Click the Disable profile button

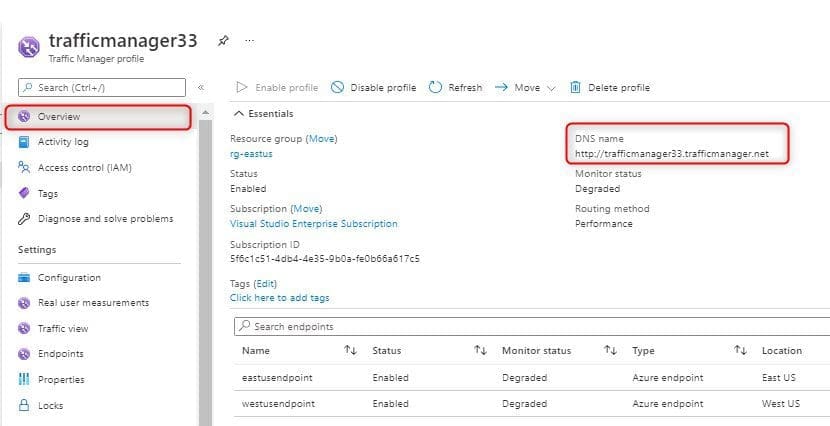(x=374, y=87)
